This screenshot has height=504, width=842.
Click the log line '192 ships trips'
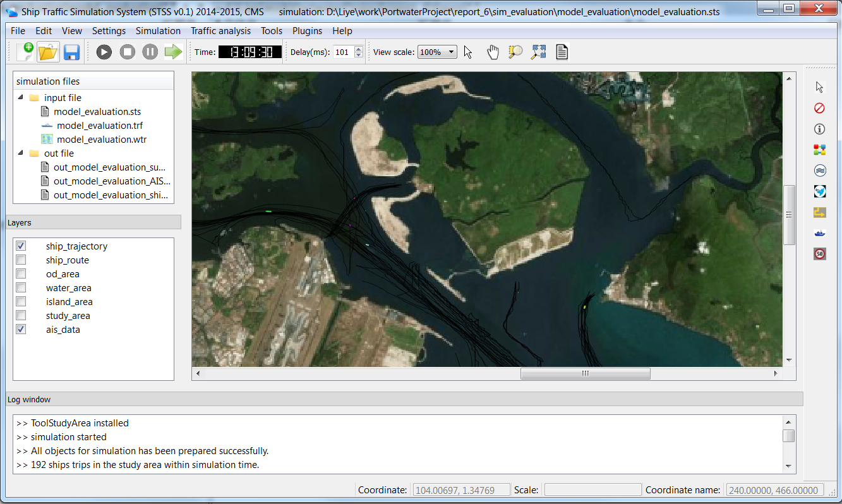pos(138,465)
